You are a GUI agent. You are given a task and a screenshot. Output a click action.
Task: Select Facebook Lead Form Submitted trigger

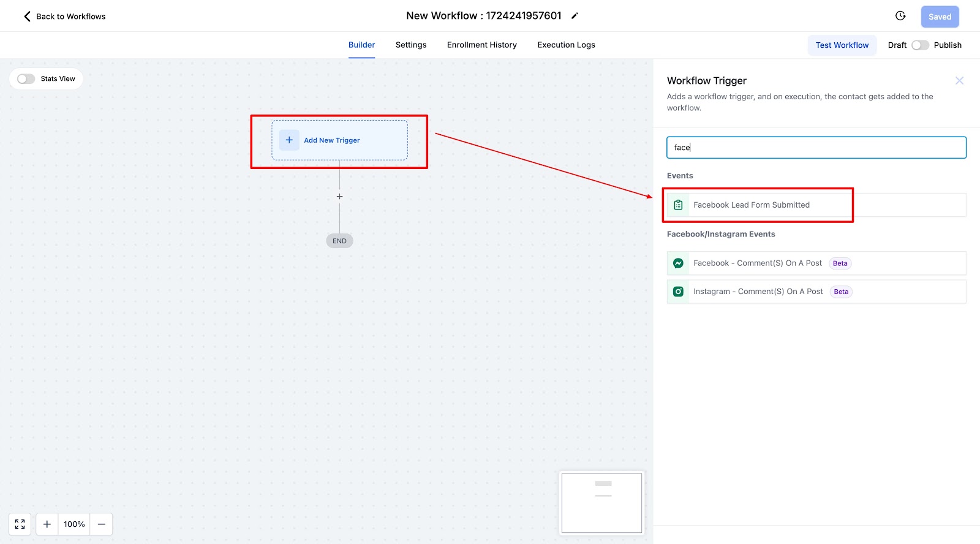[816, 205]
